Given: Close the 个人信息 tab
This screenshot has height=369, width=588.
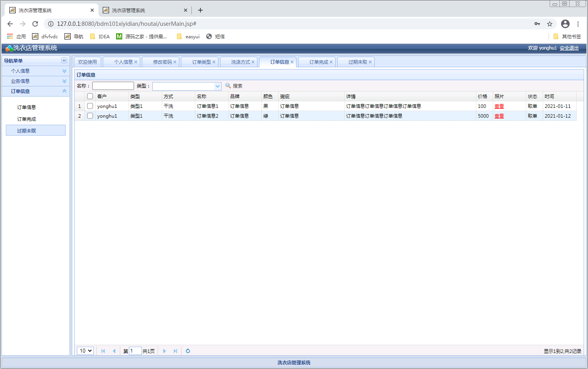Looking at the screenshot, I should tap(136, 62).
